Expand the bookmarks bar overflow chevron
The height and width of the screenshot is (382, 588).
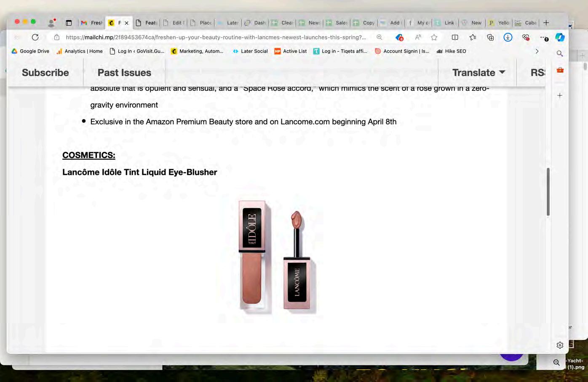537,51
